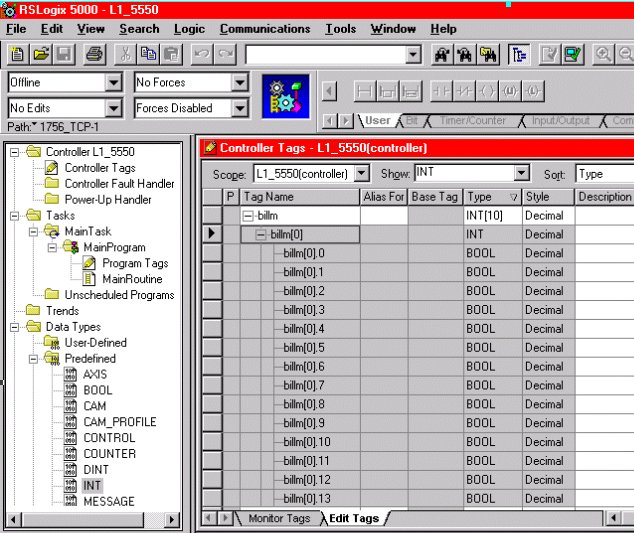Image resolution: width=634 pixels, height=533 pixels.
Task: Insert a rung with the rung icon
Action: [x=365, y=91]
